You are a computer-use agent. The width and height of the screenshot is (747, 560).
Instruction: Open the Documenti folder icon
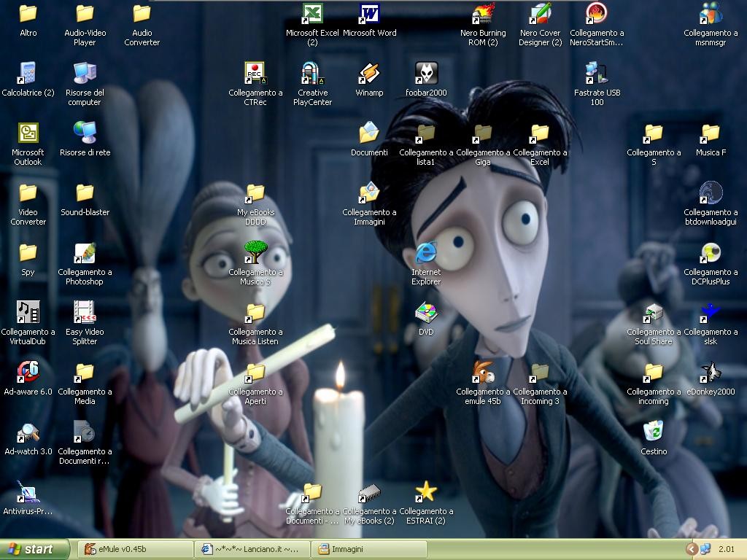pyautogui.click(x=369, y=133)
